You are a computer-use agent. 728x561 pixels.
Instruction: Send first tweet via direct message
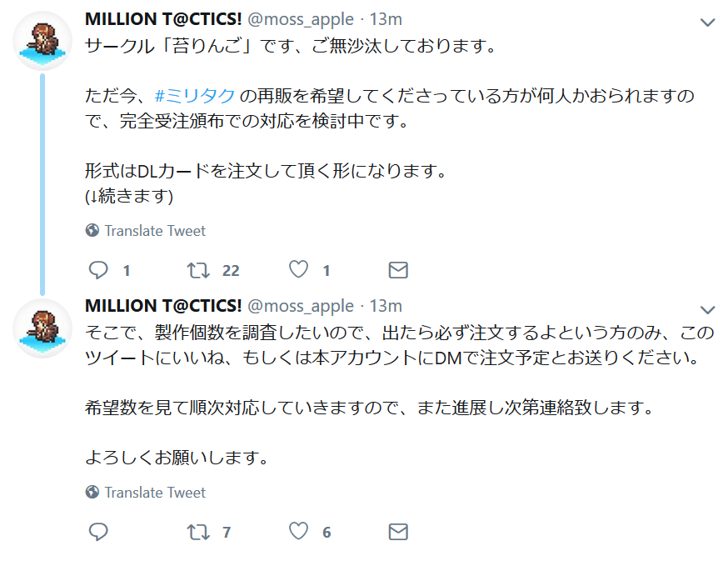398,270
